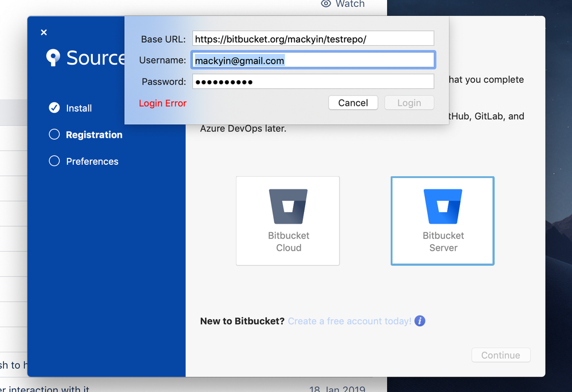The width and height of the screenshot is (572, 392).
Task: Open the info icon beside account link
Action: coord(420,321)
